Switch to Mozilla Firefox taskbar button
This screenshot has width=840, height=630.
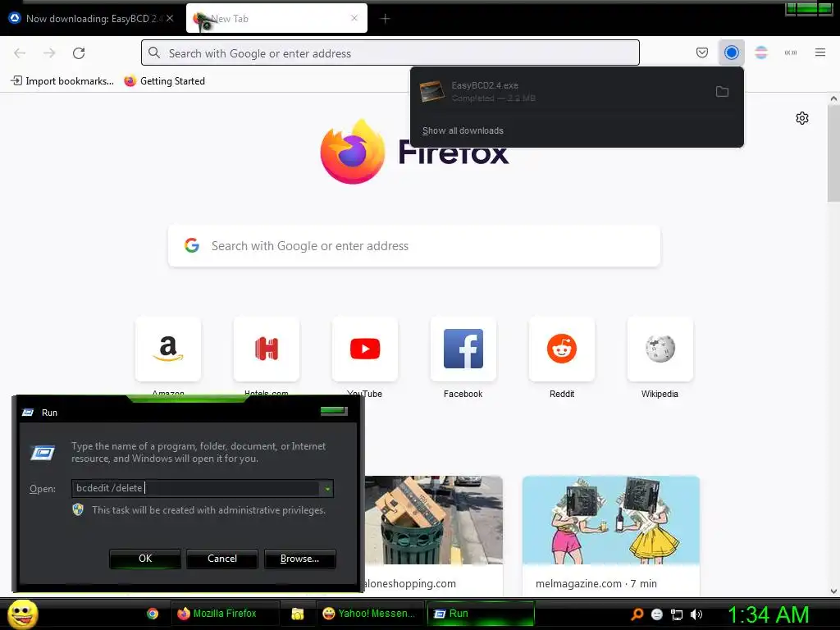tap(225, 614)
